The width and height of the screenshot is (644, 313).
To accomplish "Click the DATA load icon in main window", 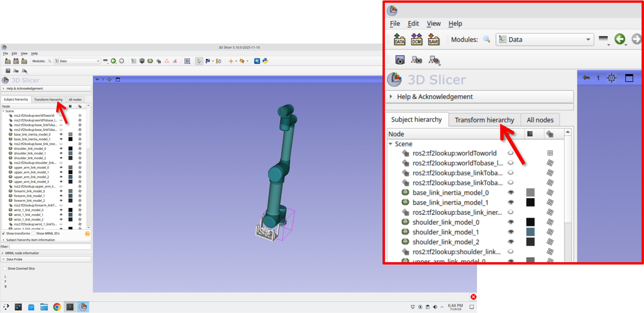I will [x=8, y=61].
